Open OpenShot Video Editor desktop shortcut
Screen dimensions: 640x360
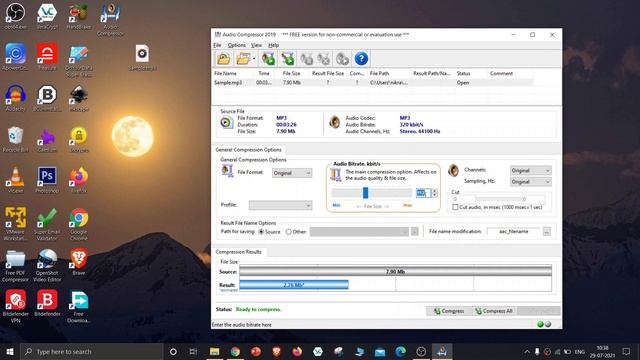coord(47,265)
